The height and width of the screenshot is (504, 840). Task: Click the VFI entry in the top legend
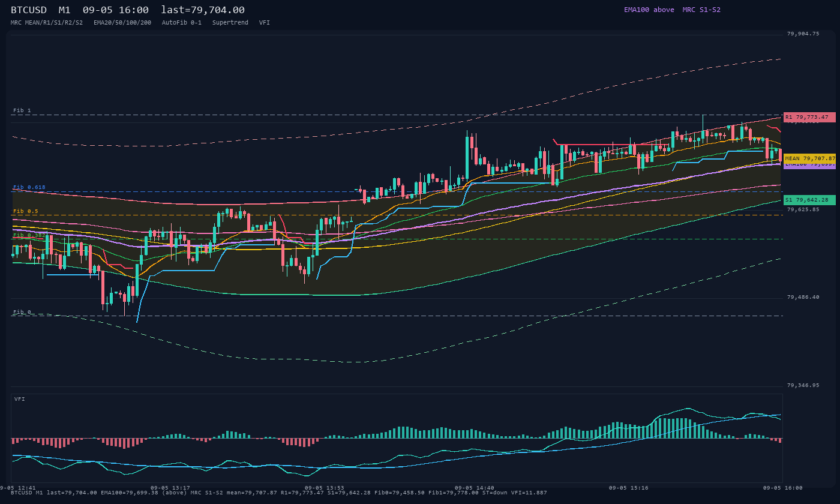click(265, 22)
